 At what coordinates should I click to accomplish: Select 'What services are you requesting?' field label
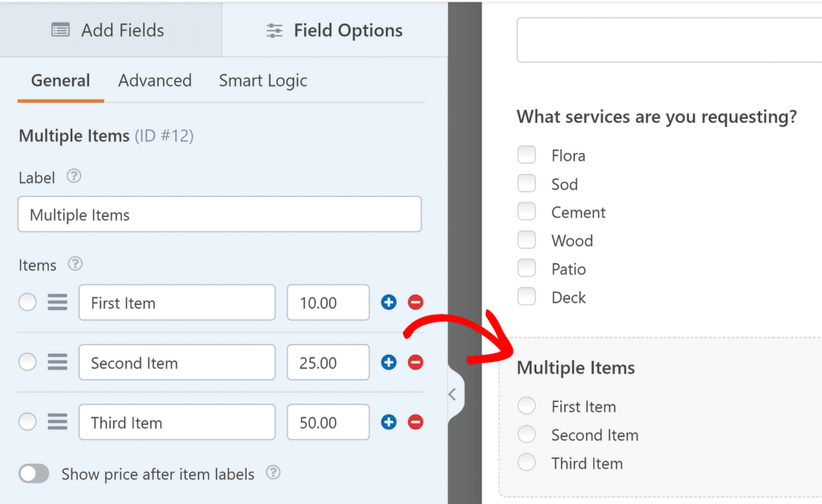point(657,116)
